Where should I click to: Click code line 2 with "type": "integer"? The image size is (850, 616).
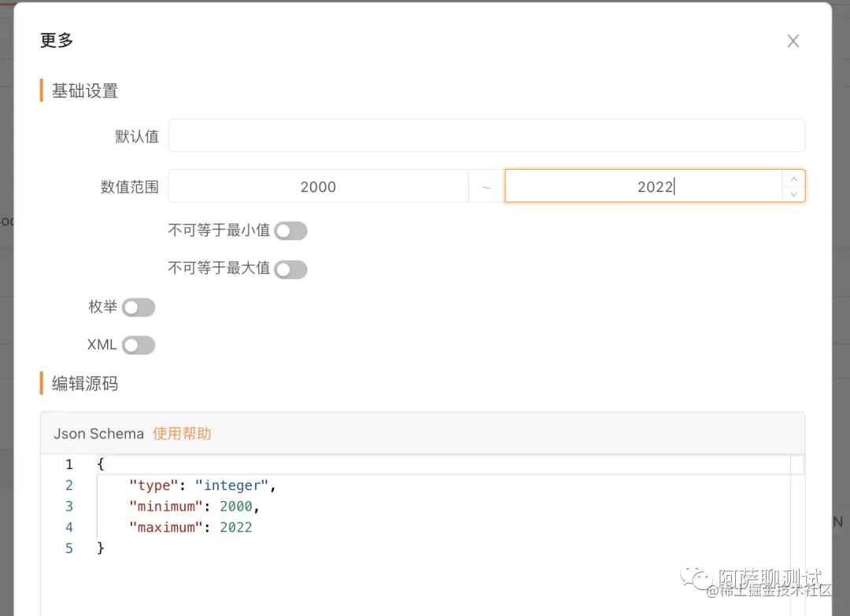(x=202, y=485)
